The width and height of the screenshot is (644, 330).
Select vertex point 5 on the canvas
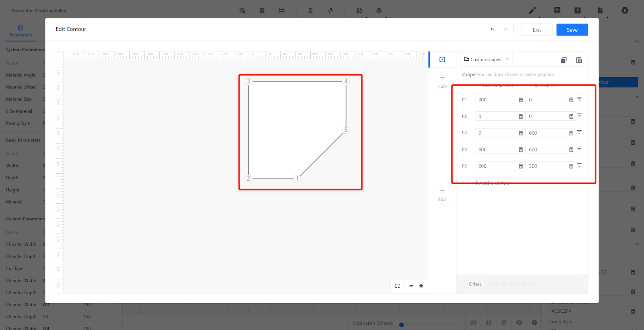[346, 130]
